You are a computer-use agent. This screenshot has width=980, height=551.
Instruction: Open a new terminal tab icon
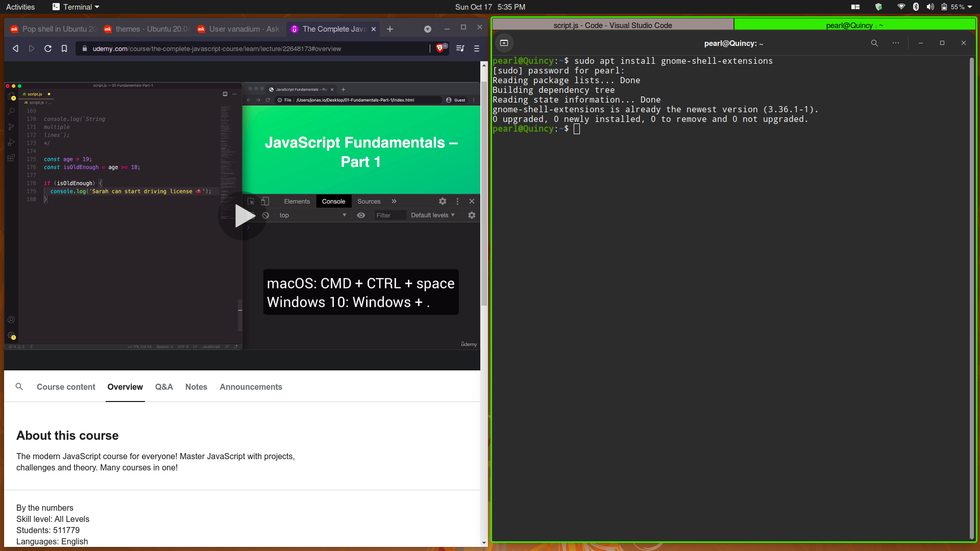tap(504, 43)
